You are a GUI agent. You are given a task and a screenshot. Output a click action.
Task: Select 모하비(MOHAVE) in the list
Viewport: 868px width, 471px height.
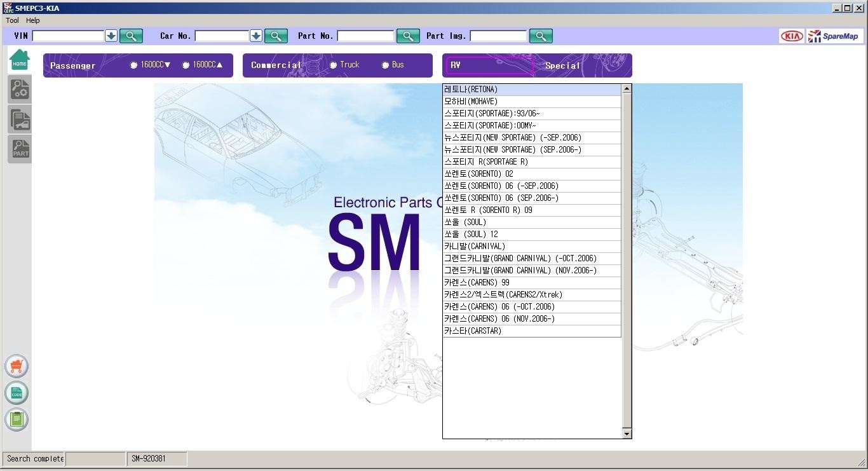click(532, 102)
